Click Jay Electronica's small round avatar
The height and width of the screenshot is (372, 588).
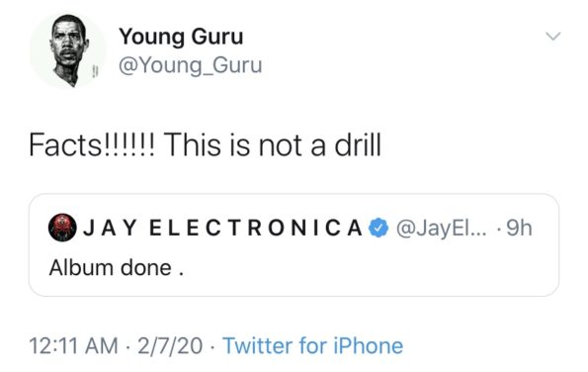pyautogui.click(x=62, y=228)
